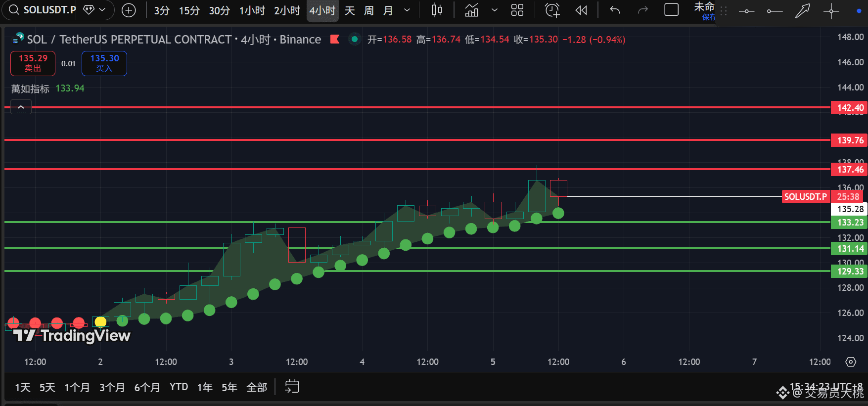Click the yellow signal dot on chart
The height and width of the screenshot is (406, 868).
[100, 322]
